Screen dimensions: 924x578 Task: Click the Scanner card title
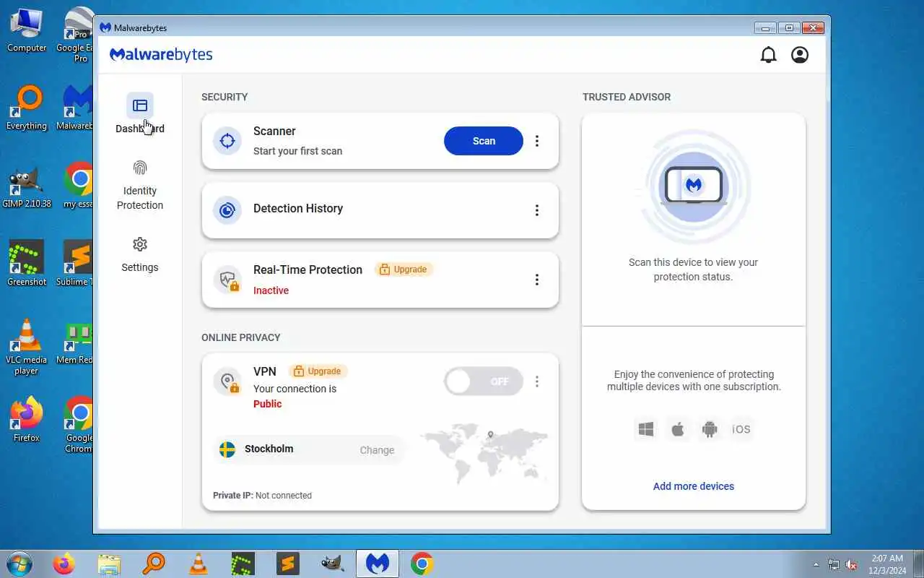tap(274, 131)
